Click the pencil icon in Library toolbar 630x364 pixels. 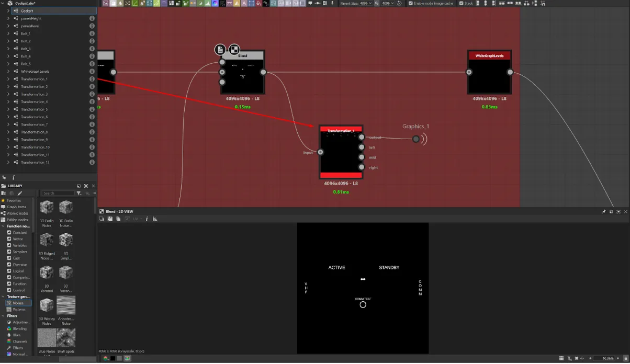pos(20,193)
